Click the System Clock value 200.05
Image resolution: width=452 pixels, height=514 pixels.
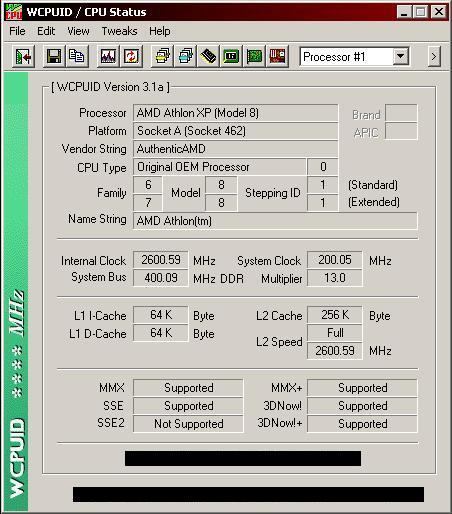pos(335,260)
